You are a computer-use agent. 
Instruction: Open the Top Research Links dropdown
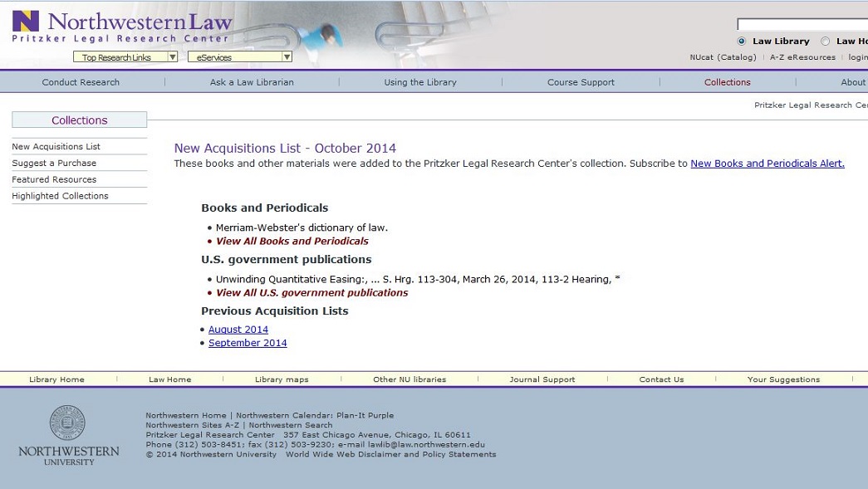125,57
